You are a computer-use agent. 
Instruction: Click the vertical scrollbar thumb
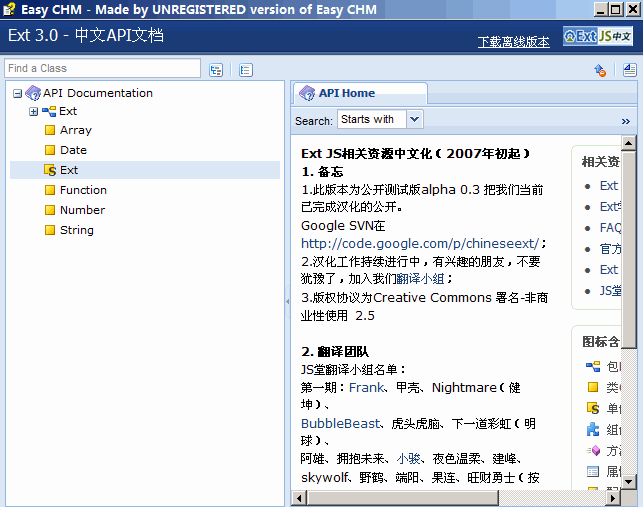628,250
